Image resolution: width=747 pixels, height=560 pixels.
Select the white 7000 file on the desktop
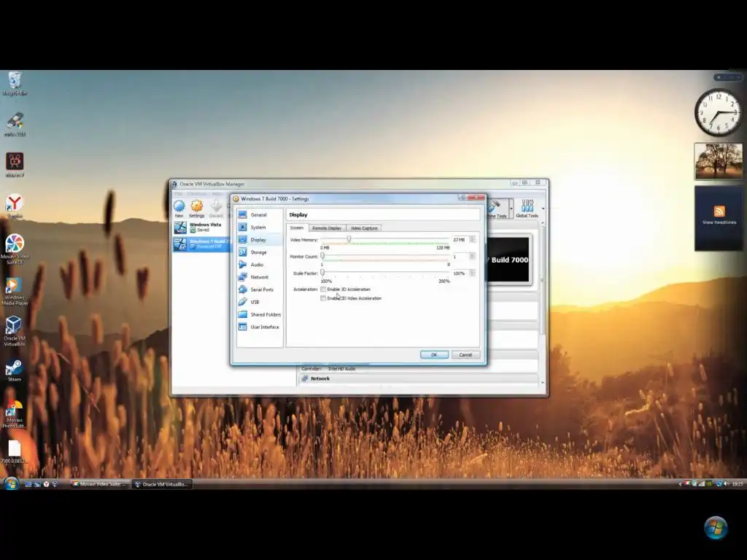pyautogui.click(x=15, y=451)
